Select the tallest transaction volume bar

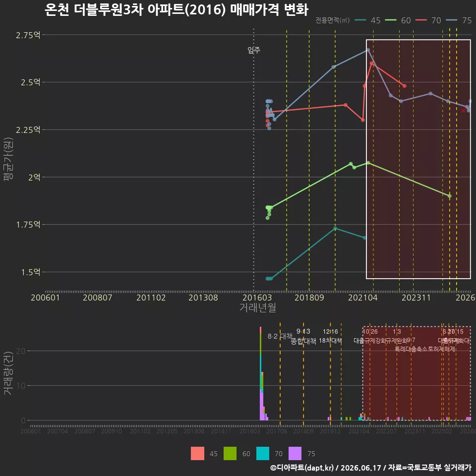(260, 373)
